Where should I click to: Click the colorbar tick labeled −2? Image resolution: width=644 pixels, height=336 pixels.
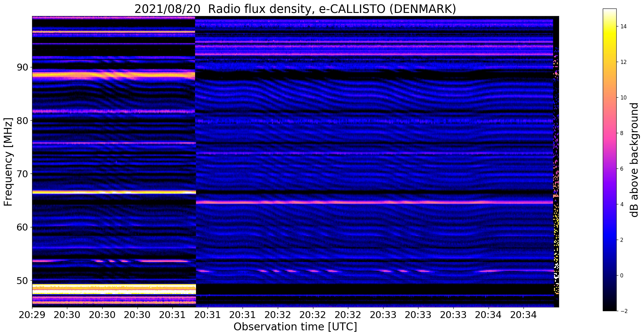[623, 311]
